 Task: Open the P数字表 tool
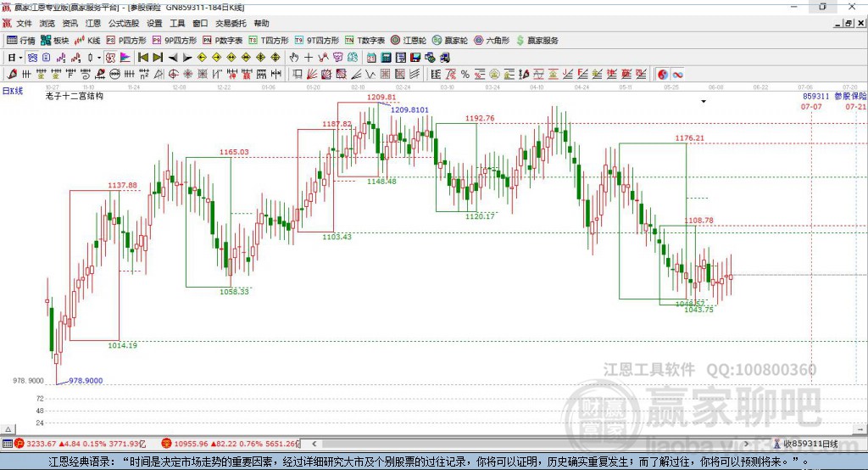click(223, 41)
